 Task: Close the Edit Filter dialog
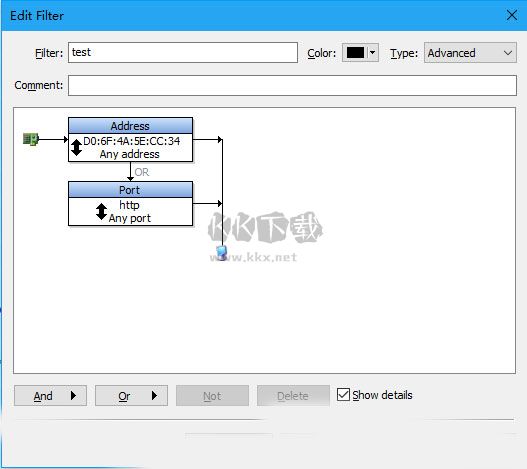512,15
